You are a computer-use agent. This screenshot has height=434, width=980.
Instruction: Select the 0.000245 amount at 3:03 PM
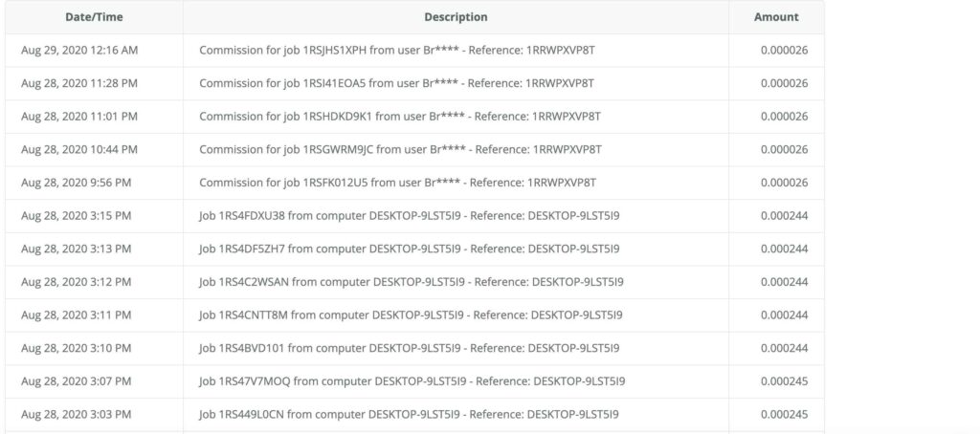(785, 414)
